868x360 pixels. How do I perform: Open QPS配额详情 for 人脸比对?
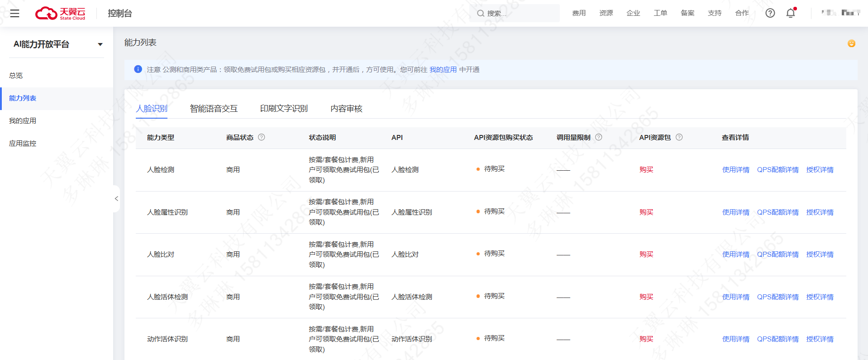(x=778, y=254)
